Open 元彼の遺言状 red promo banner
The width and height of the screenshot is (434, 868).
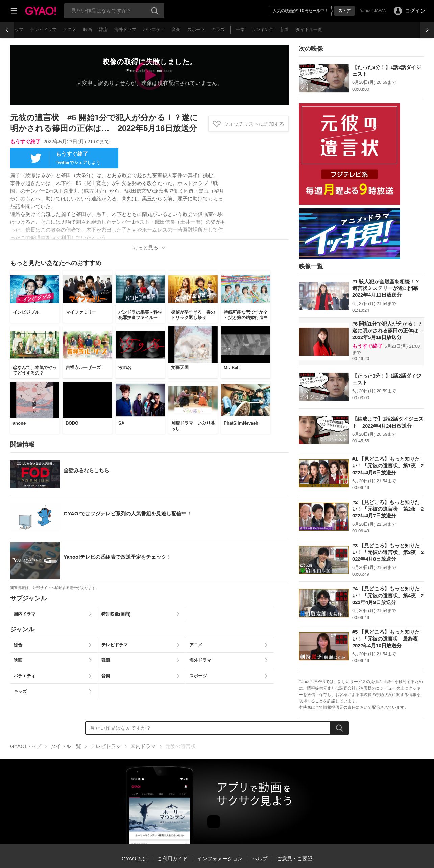pyautogui.click(x=349, y=154)
